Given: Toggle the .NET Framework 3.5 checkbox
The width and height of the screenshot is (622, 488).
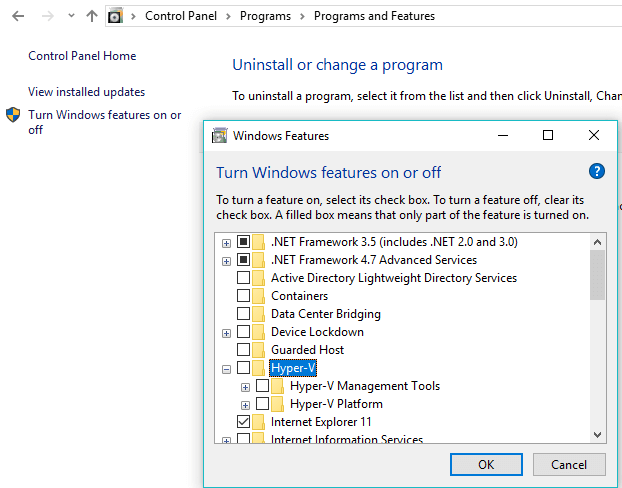Looking at the screenshot, I should click(x=243, y=241).
